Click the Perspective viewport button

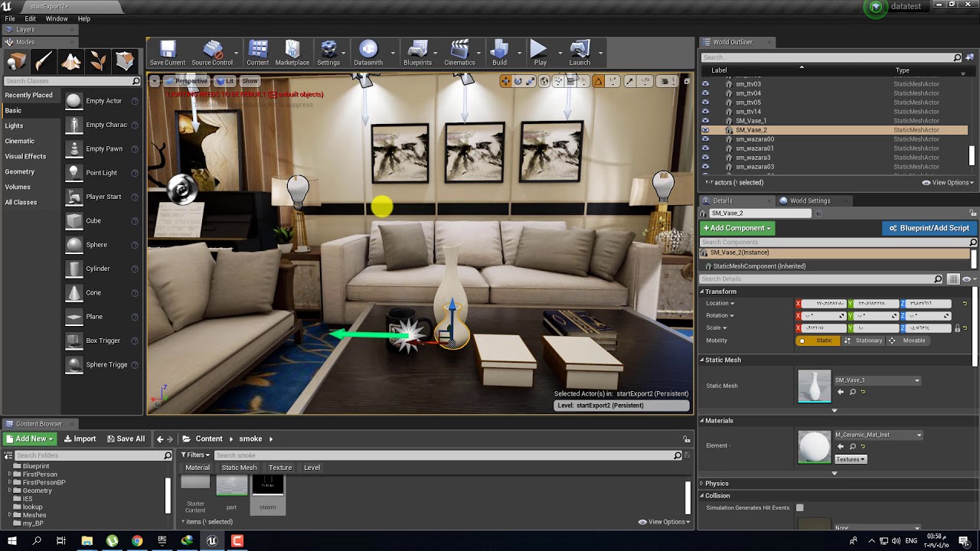tap(186, 81)
